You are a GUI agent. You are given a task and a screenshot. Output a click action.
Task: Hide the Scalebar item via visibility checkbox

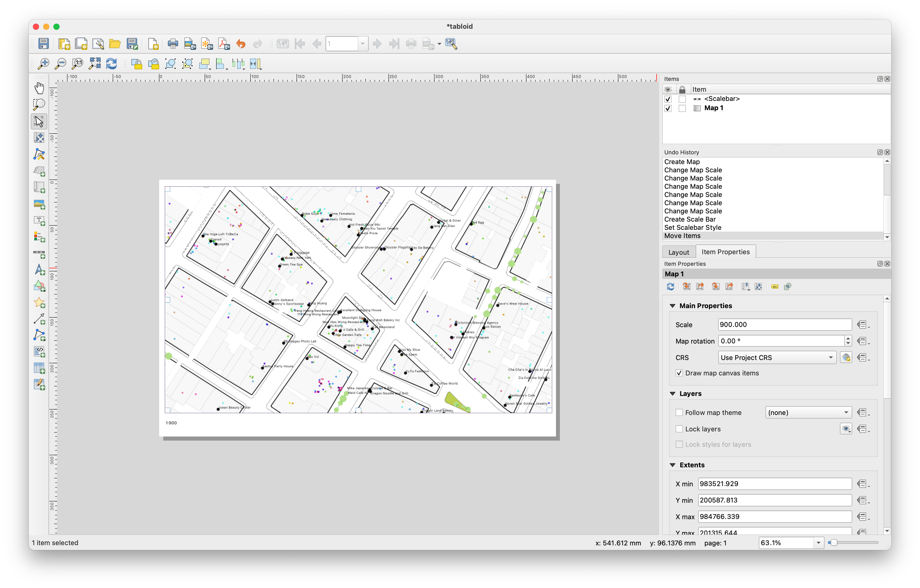tap(668, 99)
